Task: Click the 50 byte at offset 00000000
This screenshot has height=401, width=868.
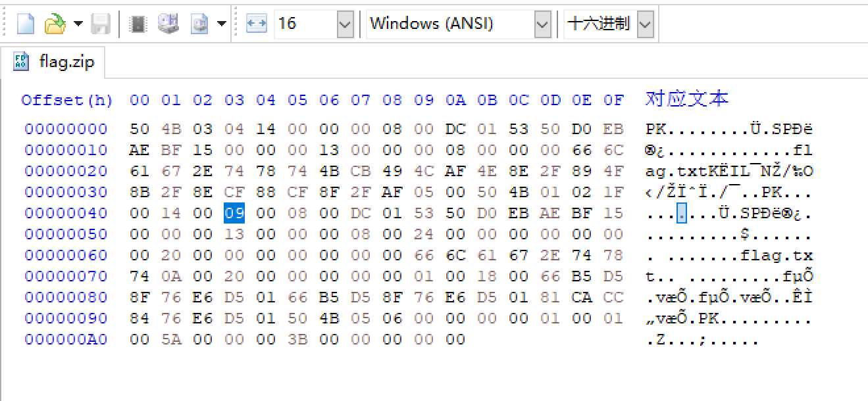Action: [x=140, y=129]
